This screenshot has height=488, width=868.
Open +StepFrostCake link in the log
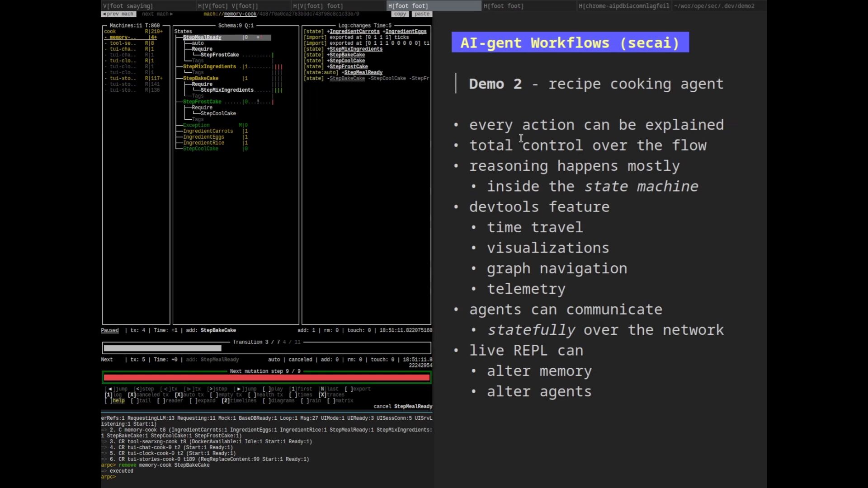click(x=349, y=67)
